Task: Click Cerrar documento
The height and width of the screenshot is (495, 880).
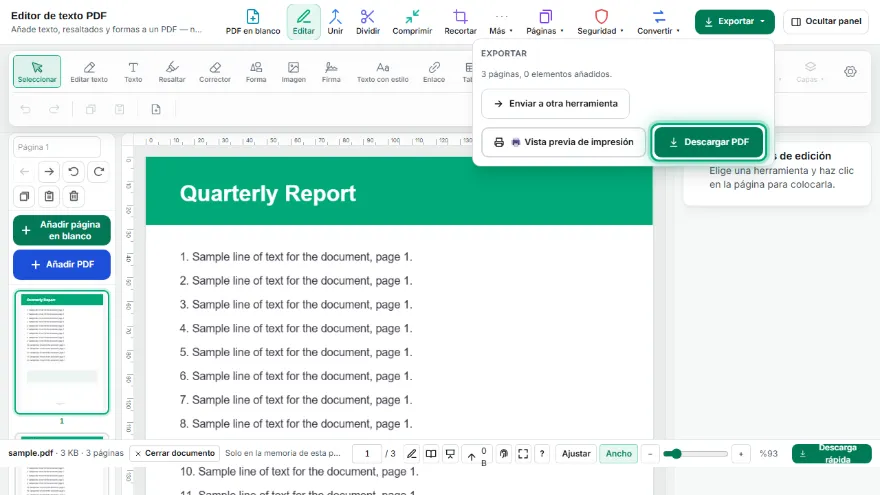Action: pyautogui.click(x=175, y=453)
